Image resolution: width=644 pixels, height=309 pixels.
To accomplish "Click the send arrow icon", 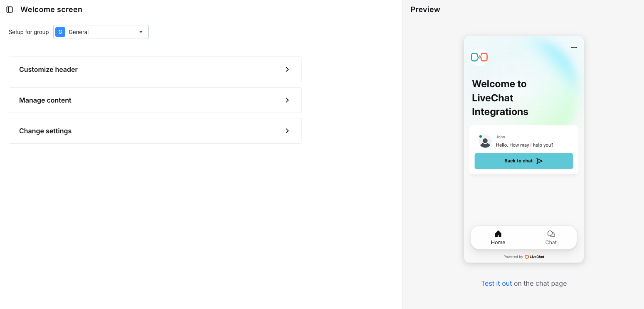I will [539, 161].
